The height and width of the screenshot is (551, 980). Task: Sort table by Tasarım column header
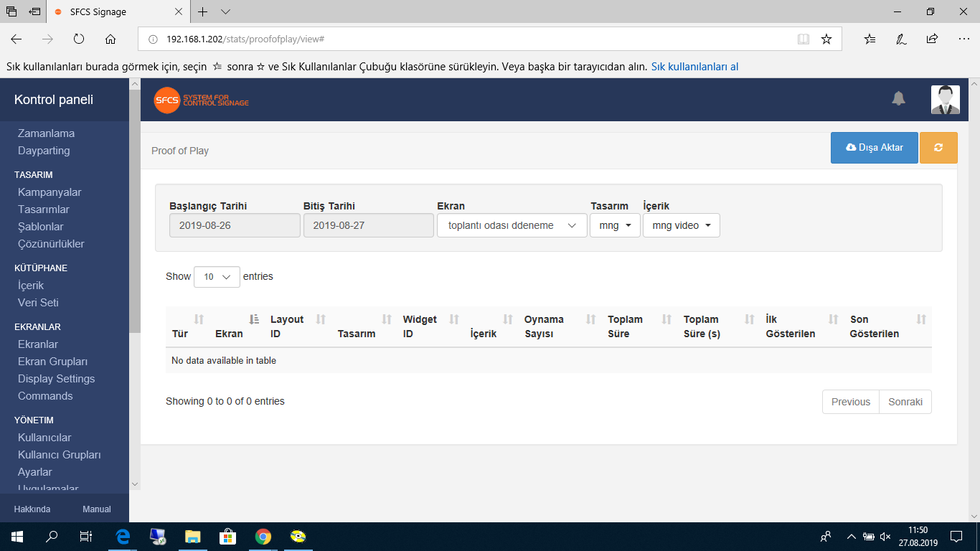click(364, 326)
